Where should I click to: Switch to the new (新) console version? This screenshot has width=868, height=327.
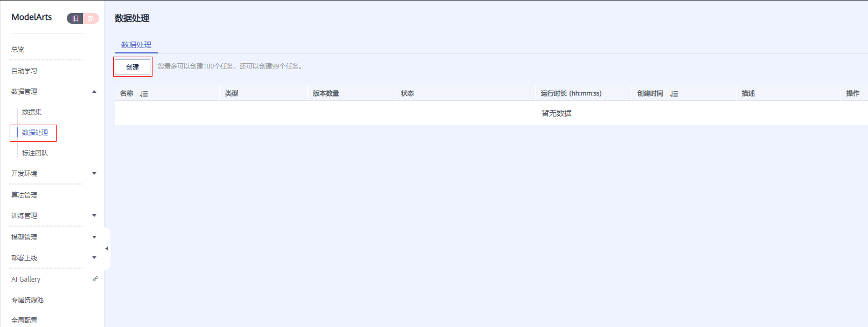pyautogui.click(x=91, y=18)
